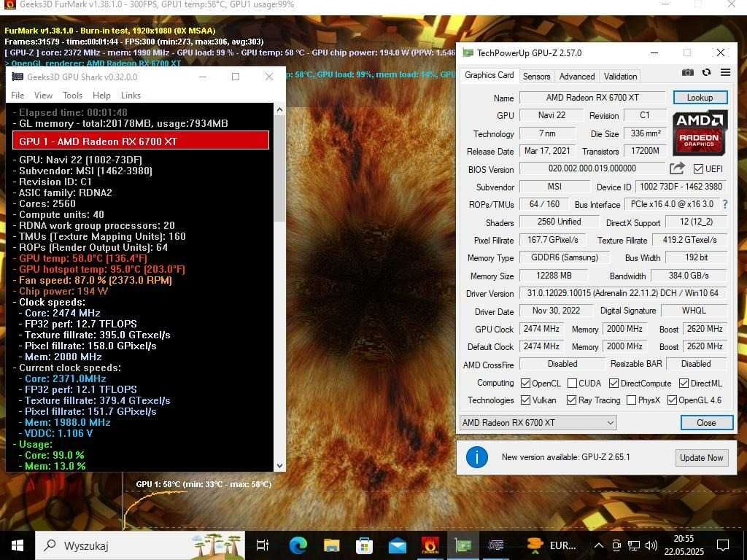Click the volume speaker icon in the tray
Viewport: 747px width, 560px height.
(651, 545)
